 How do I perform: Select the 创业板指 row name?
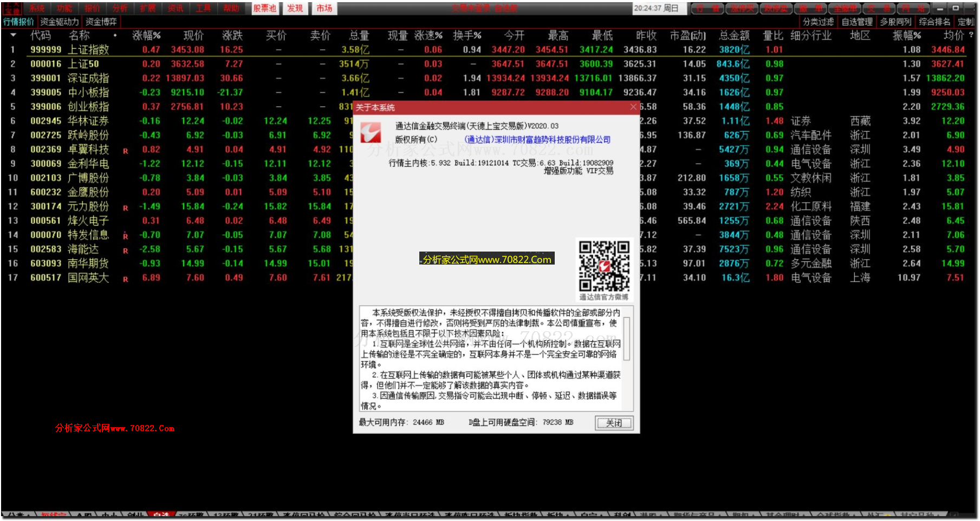pyautogui.click(x=88, y=107)
